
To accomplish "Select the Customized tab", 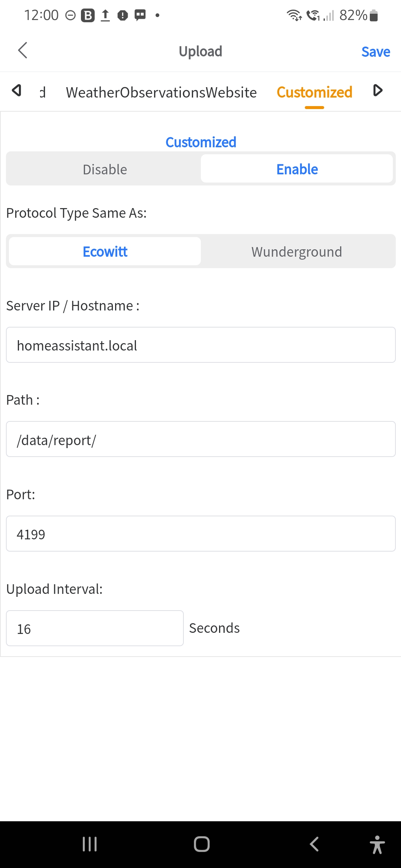I will tap(314, 92).
